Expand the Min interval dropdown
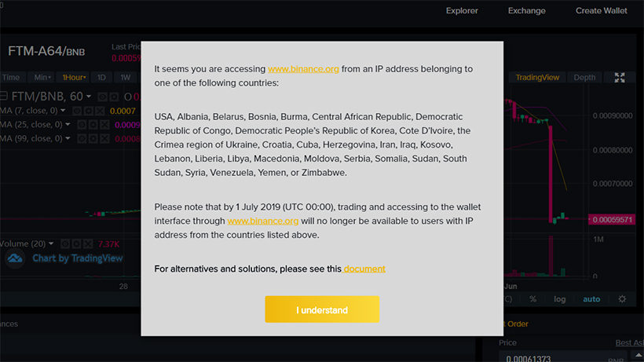 coord(42,78)
